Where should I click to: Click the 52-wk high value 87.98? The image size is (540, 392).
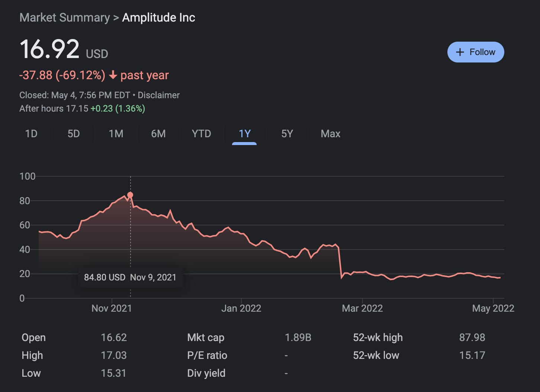point(472,338)
